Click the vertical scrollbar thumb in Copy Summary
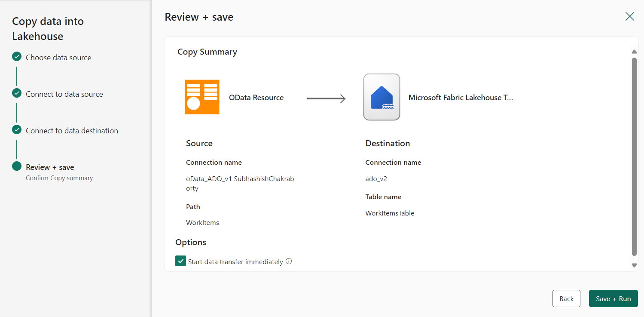The width and height of the screenshot is (644, 317). pos(634,157)
